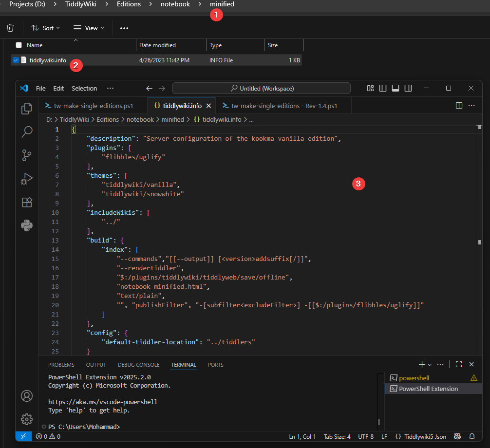Switch to the PROBLEMS panel tab
Screen dimensions: 490x448
[x=61, y=365]
